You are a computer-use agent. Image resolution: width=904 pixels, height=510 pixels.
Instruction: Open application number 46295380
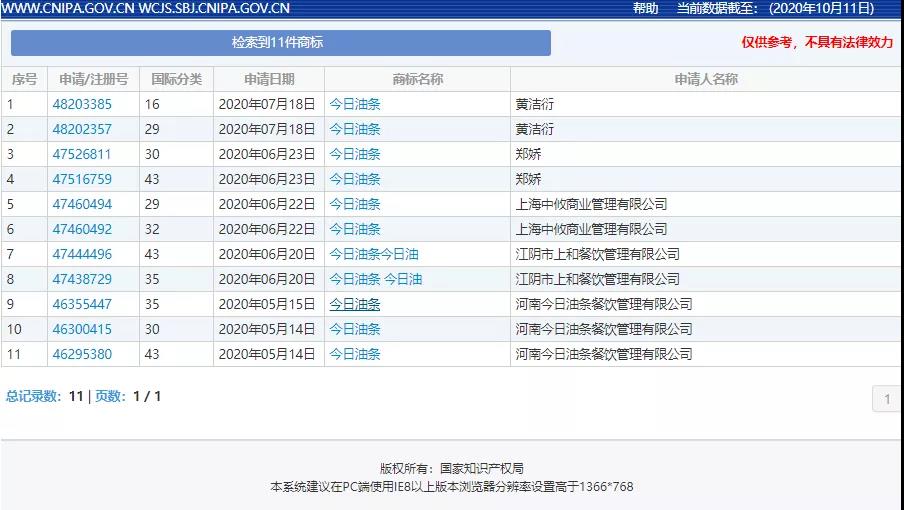click(82, 354)
